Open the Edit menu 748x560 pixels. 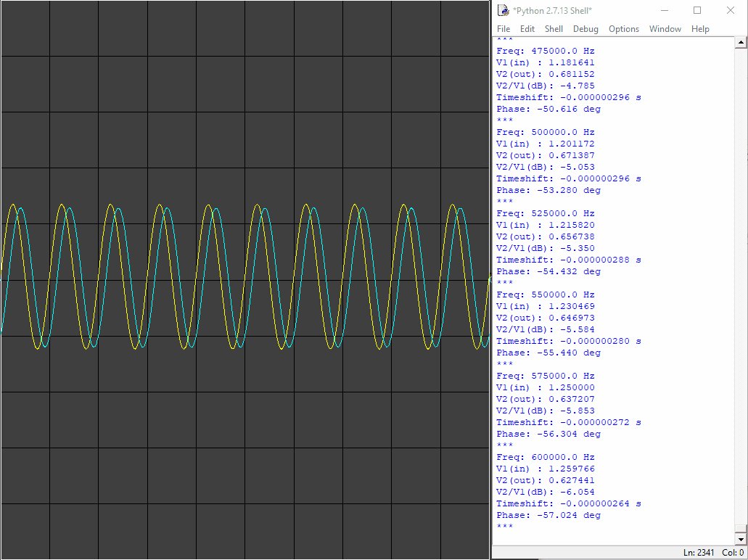tap(527, 28)
